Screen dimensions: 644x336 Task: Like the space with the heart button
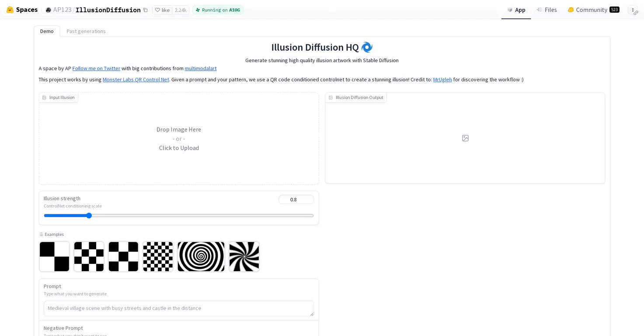click(x=162, y=10)
